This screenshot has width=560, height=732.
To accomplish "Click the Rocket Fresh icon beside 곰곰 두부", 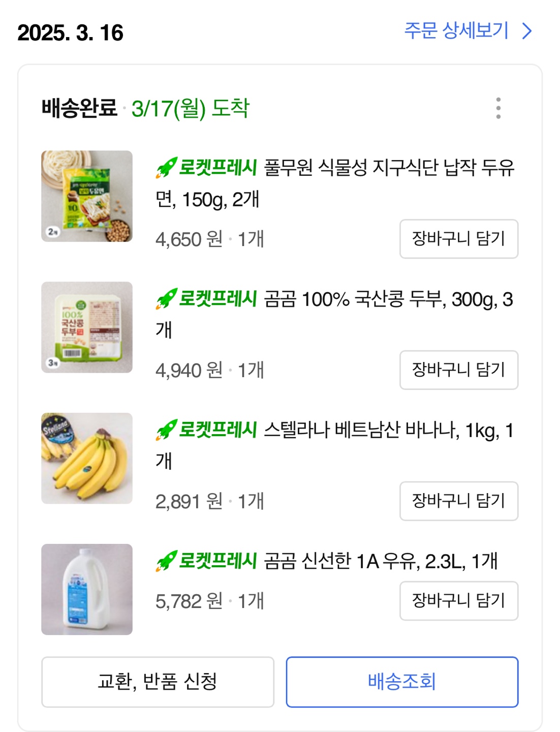I will (166, 299).
